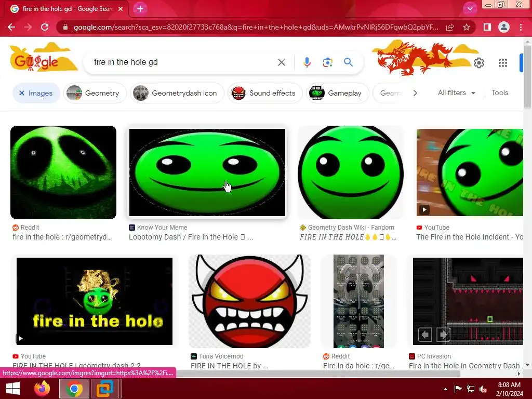Open the tab search dropdown
The image size is (532, 399).
coord(470,9)
